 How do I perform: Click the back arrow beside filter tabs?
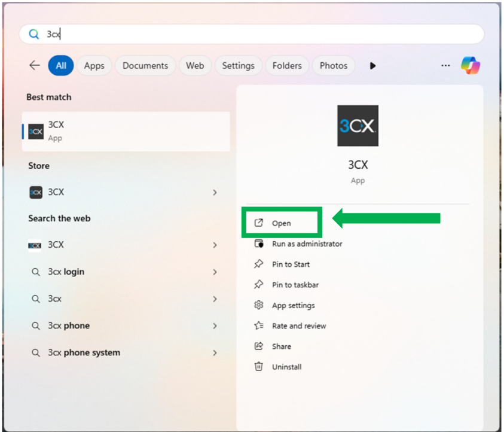click(x=35, y=66)
